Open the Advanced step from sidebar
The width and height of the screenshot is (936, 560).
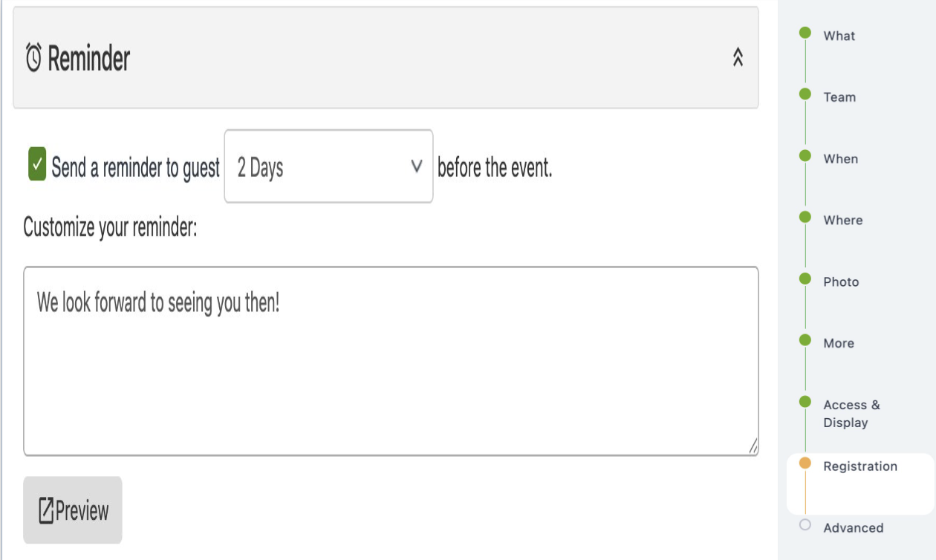[855, 527]
